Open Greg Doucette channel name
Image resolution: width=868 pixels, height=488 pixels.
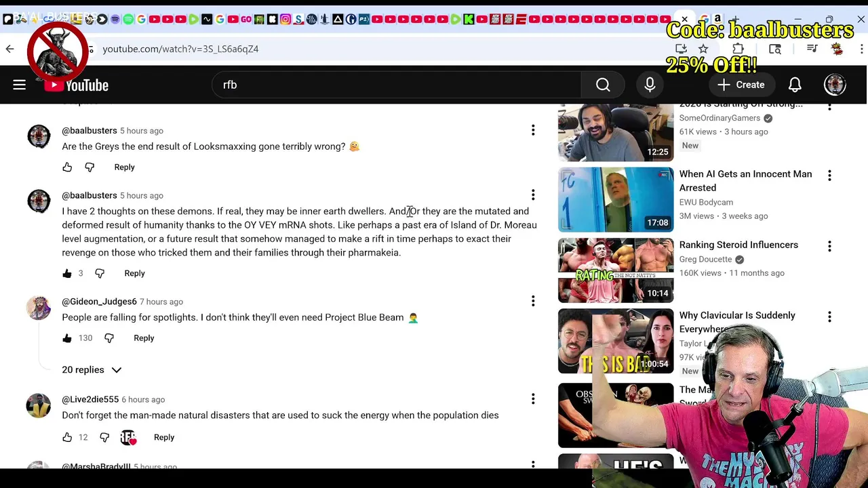(705, 259)
